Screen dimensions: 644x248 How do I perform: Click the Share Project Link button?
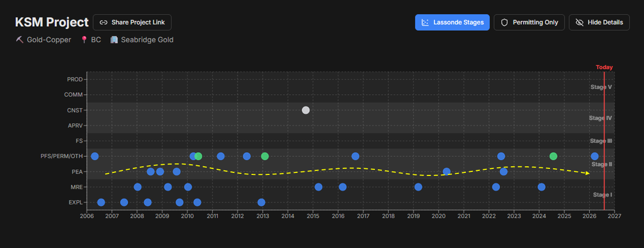tap(132, 22)
